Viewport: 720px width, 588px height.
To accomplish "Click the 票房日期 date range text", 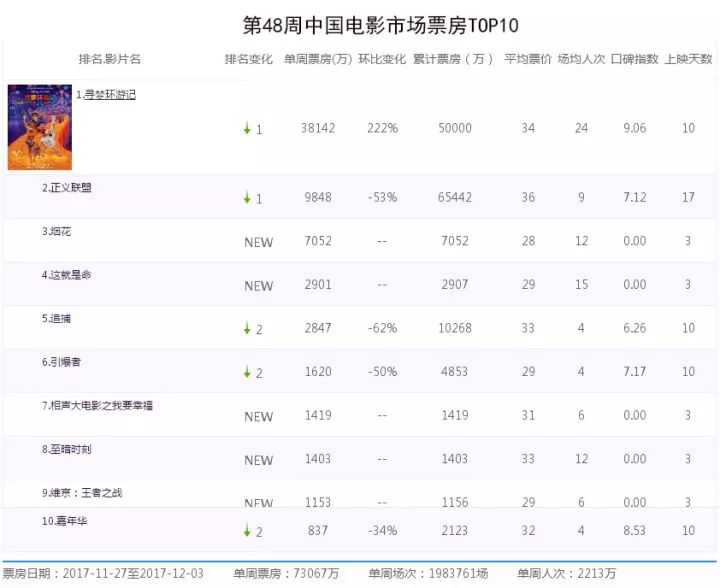I will coord(103,573).
